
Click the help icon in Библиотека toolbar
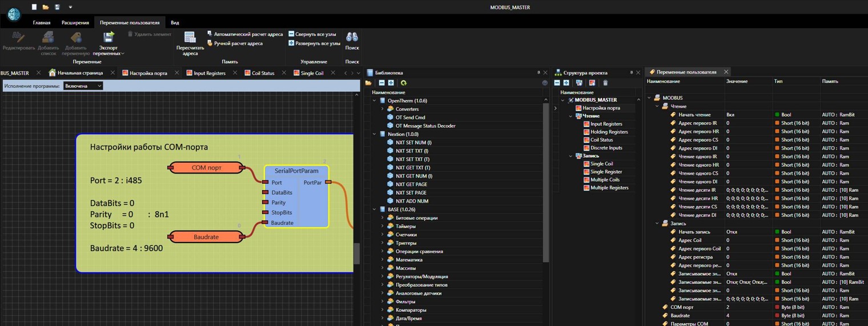tap(545, 83)
